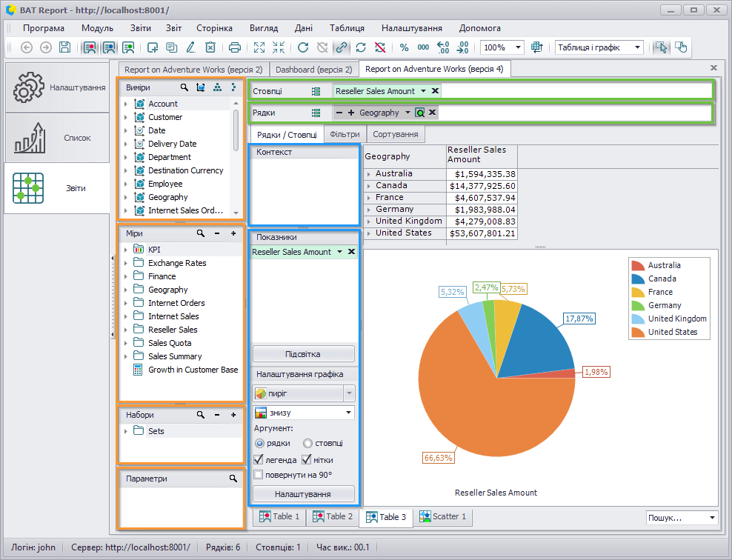
Task: Open the пиріг chart type dropdown
Action: (x=349, y=393)
